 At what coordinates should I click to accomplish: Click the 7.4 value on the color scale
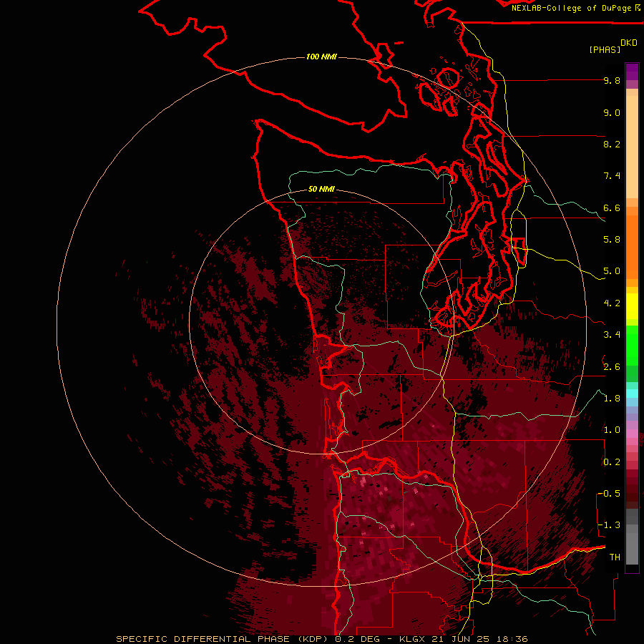(x=612, y=176)
